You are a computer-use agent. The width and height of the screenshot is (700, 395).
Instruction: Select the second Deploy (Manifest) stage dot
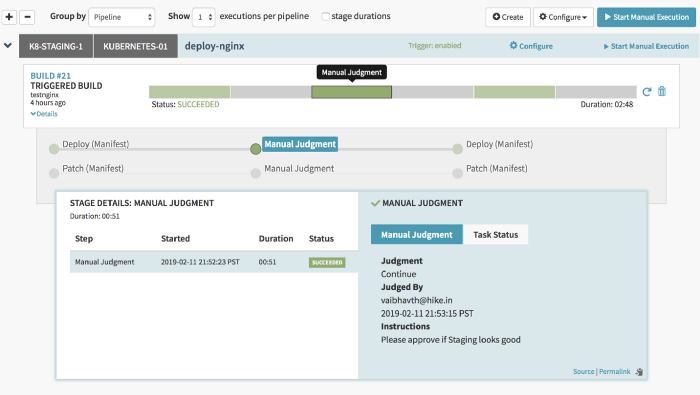pos(457,149)
